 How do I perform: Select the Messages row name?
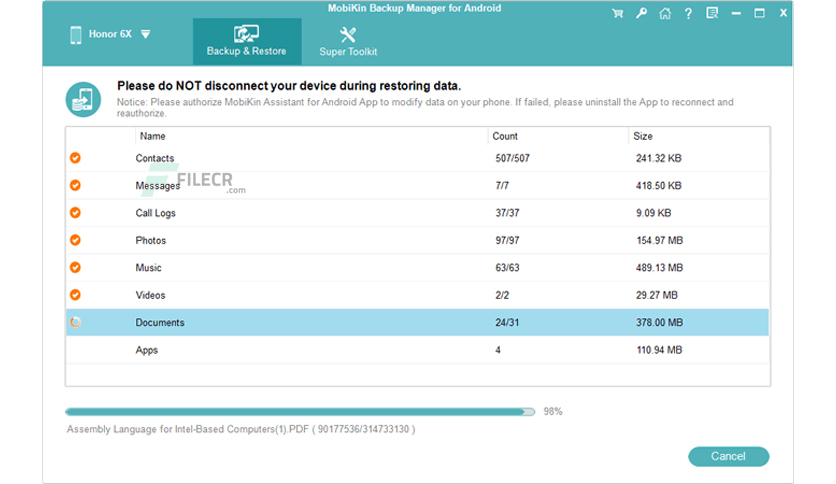pos(157,185)
